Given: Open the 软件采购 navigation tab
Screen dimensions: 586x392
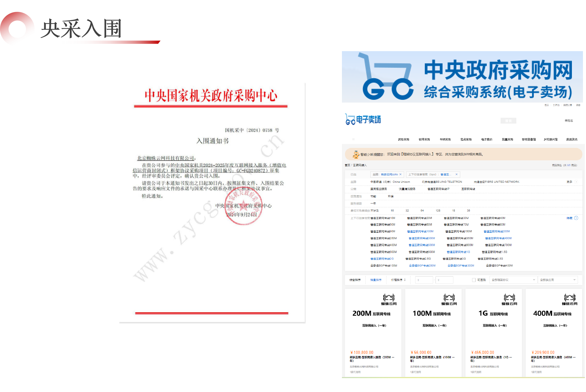Looking at the screenshot, I should 424,140.
